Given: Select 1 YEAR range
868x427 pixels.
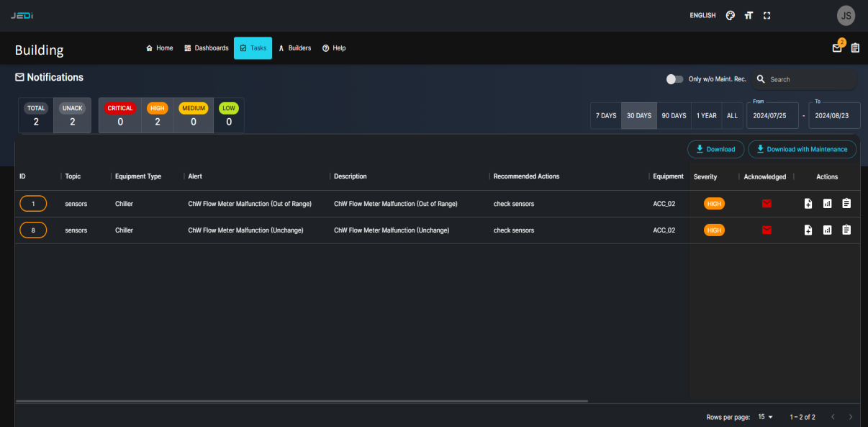Looking at the screenshot, I should 707,115.
